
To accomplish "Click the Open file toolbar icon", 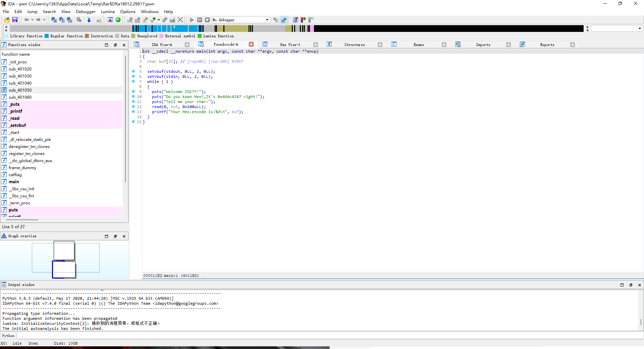I will click(x=7, y=20).
